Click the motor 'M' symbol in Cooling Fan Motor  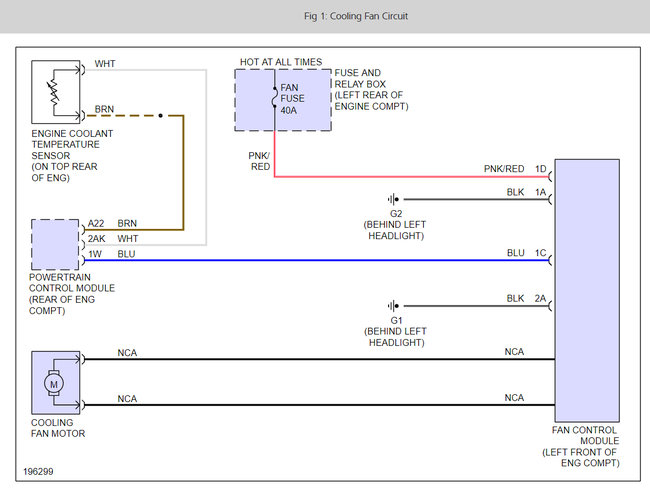pyautogui.click(x=54, y=384)
